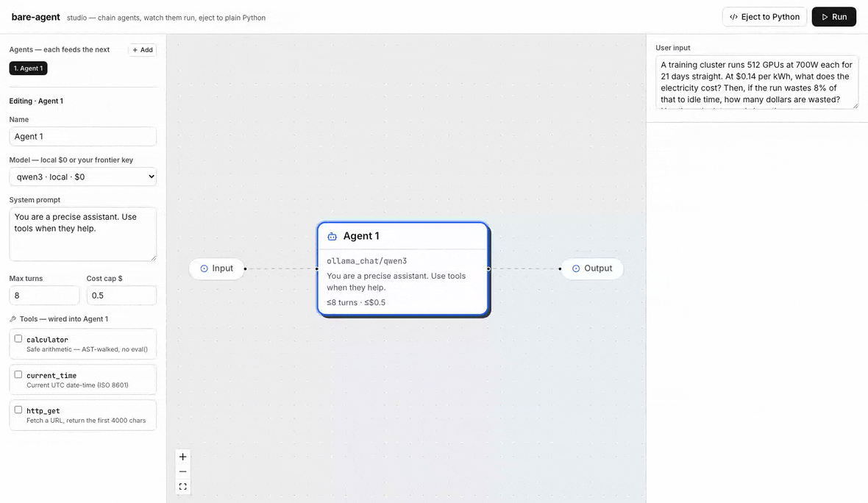Zoom out on the canvas
Viewport: 868px width, 503px height.
tap(182, 471)
